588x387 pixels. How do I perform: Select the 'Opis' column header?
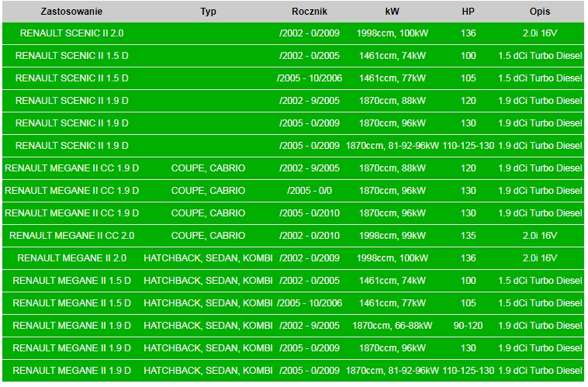540,12
